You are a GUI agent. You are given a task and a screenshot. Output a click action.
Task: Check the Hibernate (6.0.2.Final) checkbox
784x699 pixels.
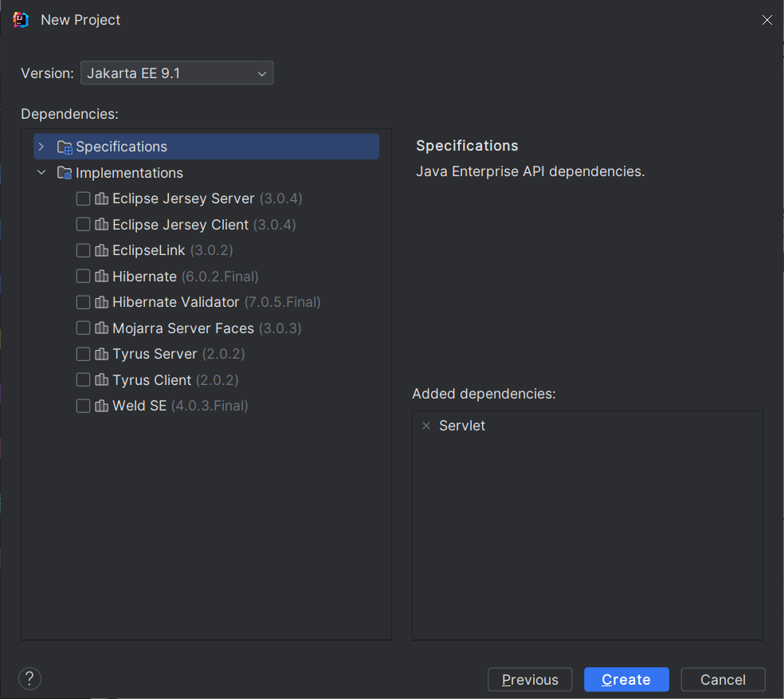(x=83, y=277)
